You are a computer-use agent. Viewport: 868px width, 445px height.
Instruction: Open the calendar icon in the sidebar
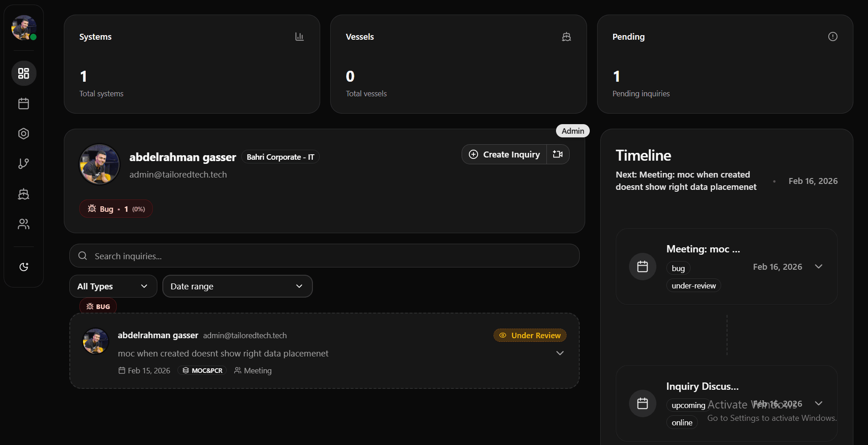(24, 103)
